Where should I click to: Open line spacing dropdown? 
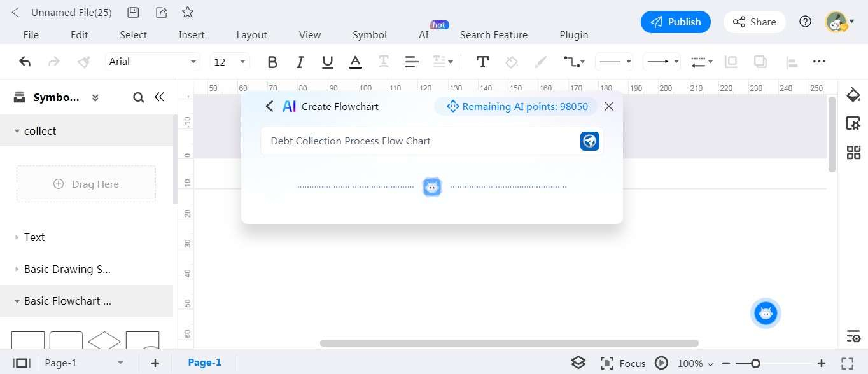click(443, 62)
